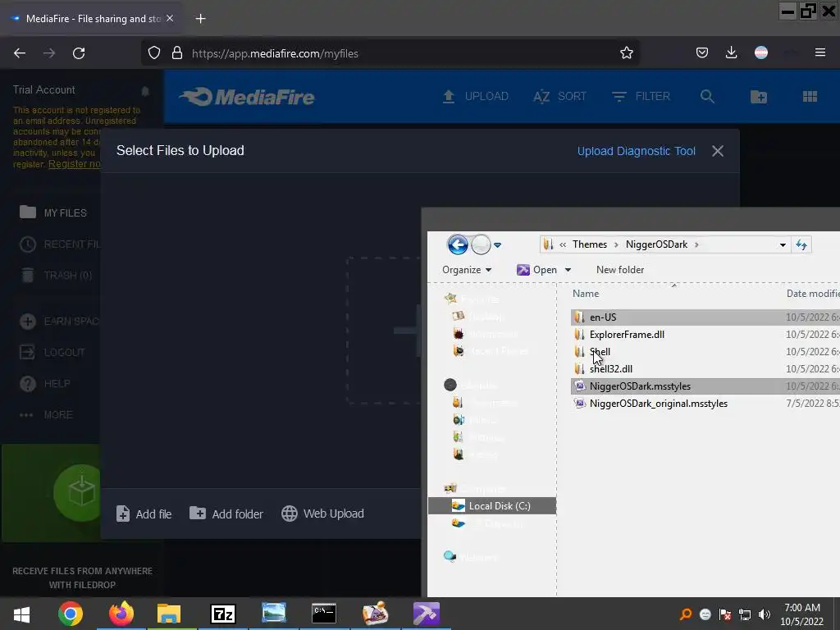Bookmark this page with the star icon
The width and height of the screenshot is (840, 630).
coord(626,53)
